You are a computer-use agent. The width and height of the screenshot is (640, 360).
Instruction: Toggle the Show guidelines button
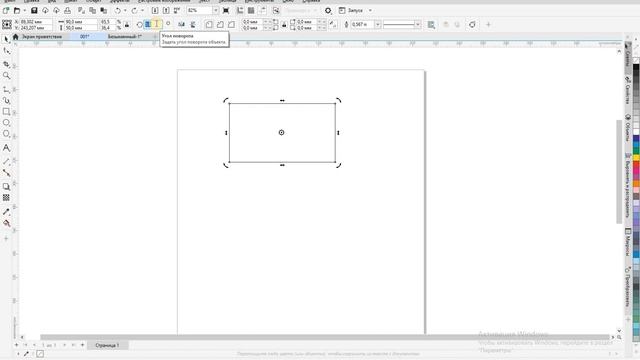[x=262, y=10]
